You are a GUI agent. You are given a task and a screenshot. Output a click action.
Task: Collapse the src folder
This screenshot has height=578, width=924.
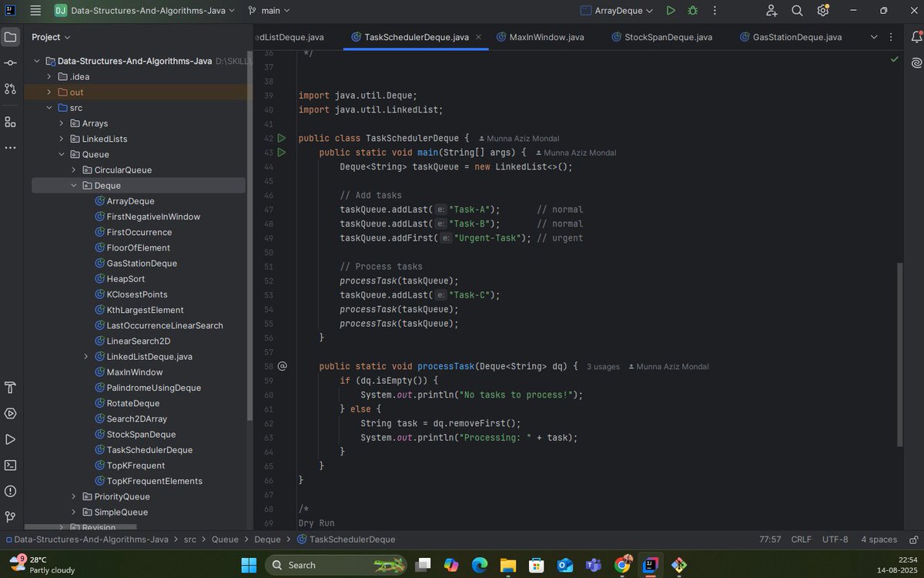pos(49,108)
